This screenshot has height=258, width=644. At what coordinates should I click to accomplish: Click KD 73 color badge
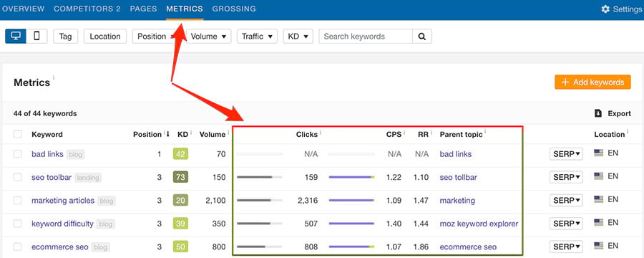(x=181, y=177)
